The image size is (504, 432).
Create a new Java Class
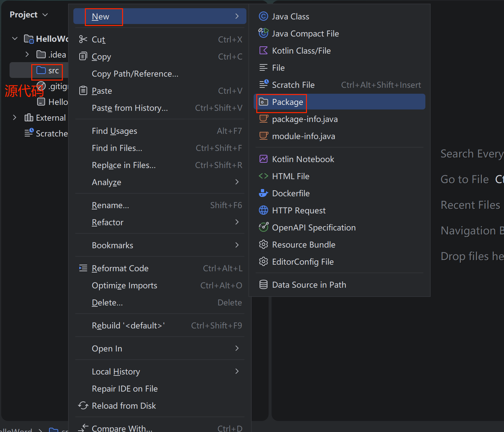pyautogui.click(x=290, y=16)
